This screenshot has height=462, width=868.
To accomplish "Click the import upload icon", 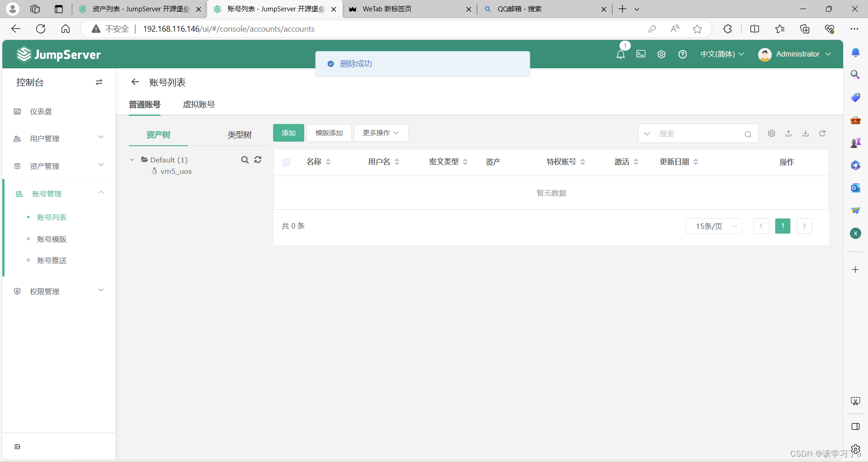I will pyautogui.click(x=788, y=133).
